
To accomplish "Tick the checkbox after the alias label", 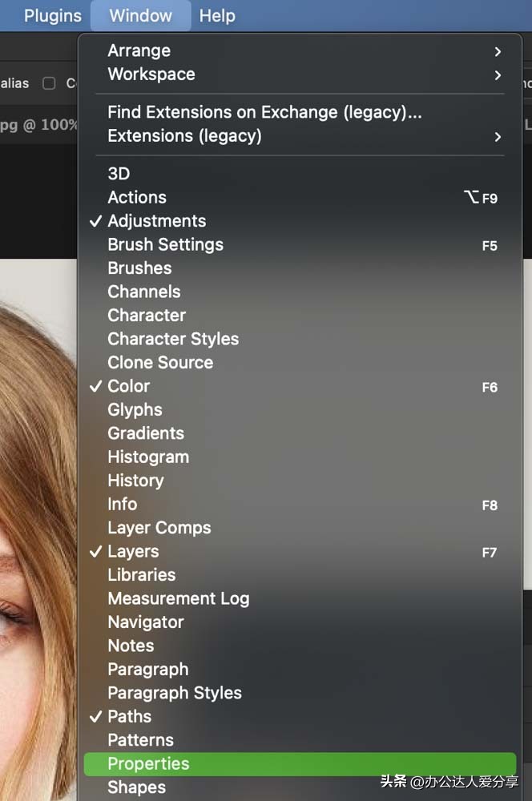I will point(49,83).
